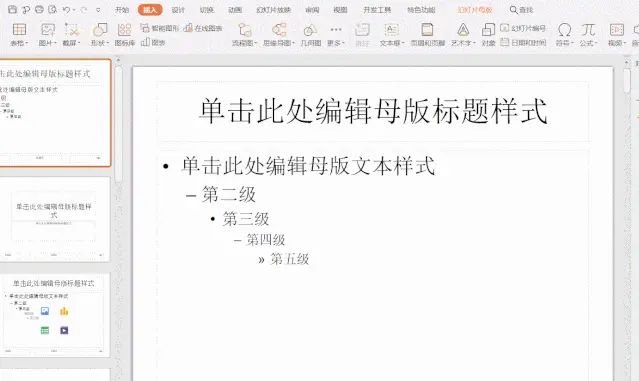Click the Redo arrow icon
Viewport: 639px width, 381px height.
(x=84, y=9)
